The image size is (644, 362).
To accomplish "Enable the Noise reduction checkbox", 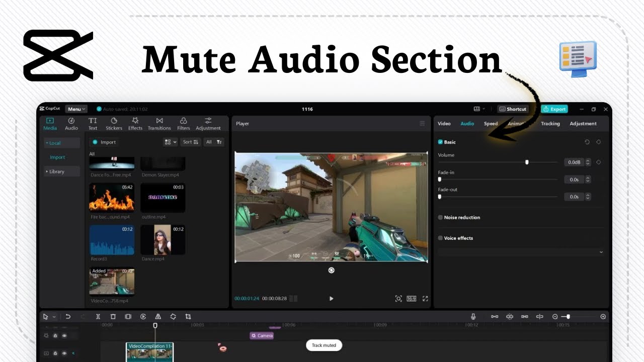I will [x=440, y=218].
